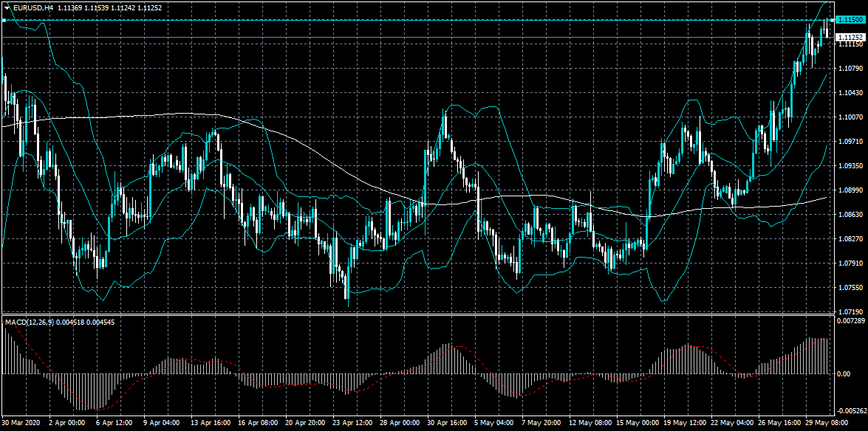Click the EURUSD,H4 chart title text
This screenshot has width=868, height=431.
pos(34,7)
